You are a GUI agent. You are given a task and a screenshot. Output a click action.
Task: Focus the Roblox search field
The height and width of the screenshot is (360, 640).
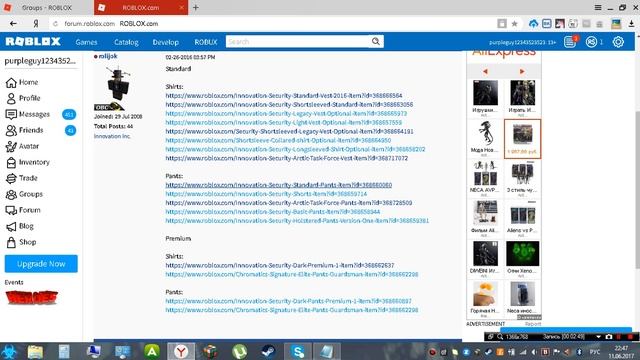coord(298,41)
